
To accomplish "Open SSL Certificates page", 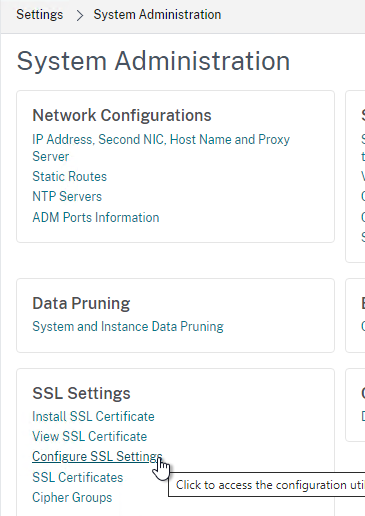I will (78, 477).
